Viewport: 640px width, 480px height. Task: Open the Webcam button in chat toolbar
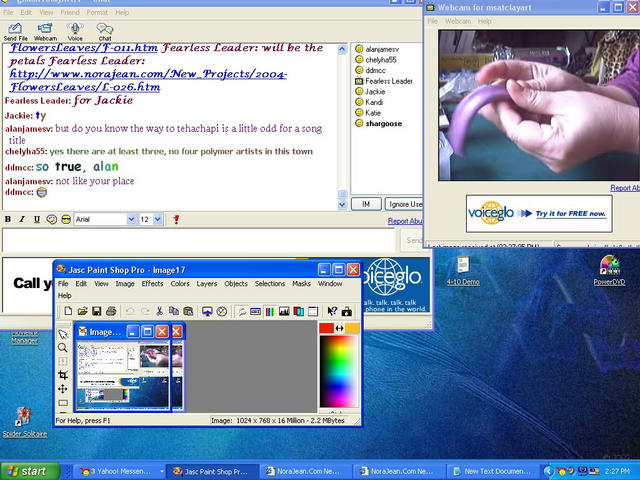[45, 32]
